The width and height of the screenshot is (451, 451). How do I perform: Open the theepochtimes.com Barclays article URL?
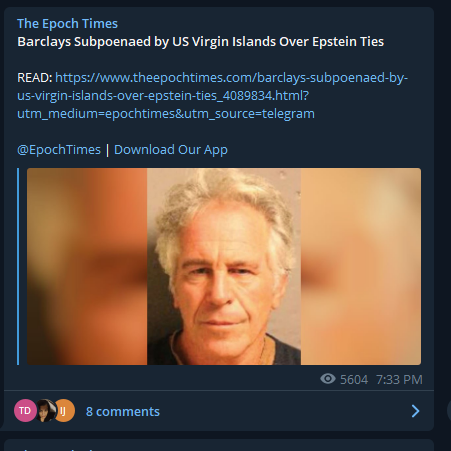pyautogui.click(x=212, y=96)
